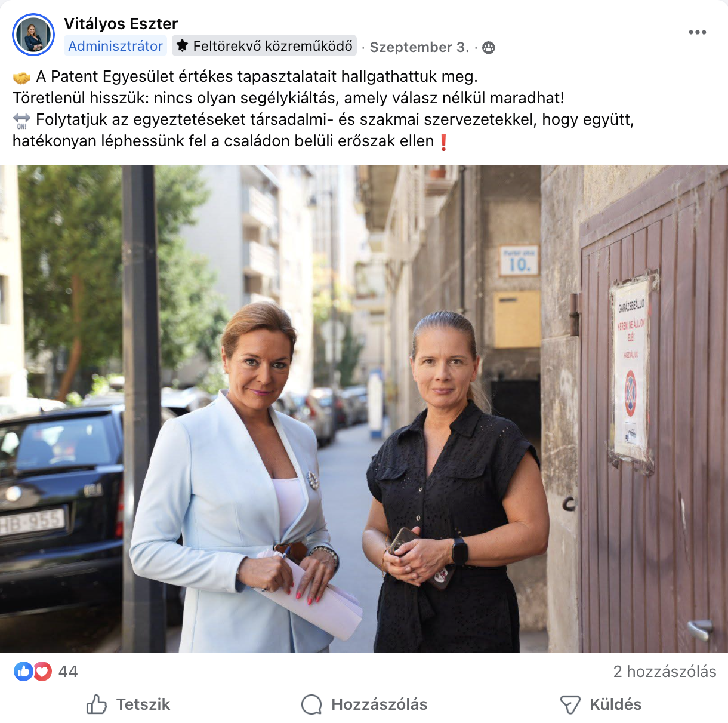Click the post text about Patent Egyesület
The image size is (728, 723).
click(x=323, y=109)
